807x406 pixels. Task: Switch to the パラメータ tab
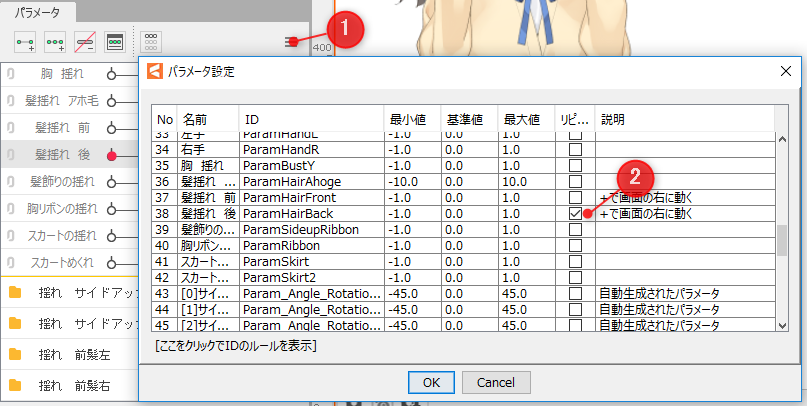(37, 12)
